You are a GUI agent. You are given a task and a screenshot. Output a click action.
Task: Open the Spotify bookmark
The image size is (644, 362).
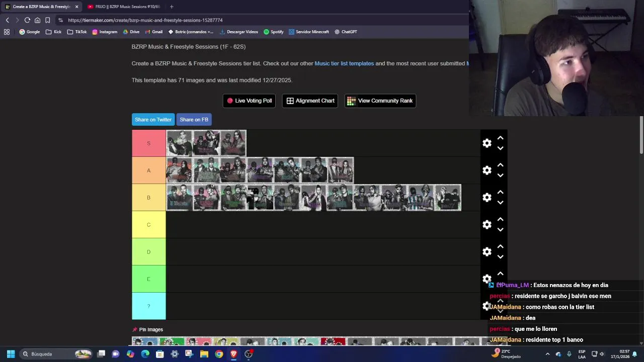tap(274, 32)
